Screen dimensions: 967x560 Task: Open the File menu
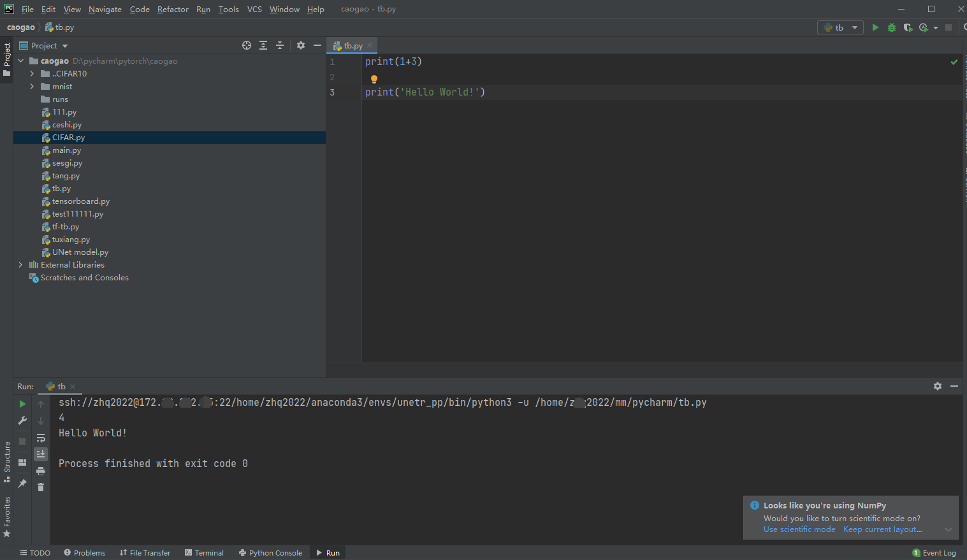27,9
